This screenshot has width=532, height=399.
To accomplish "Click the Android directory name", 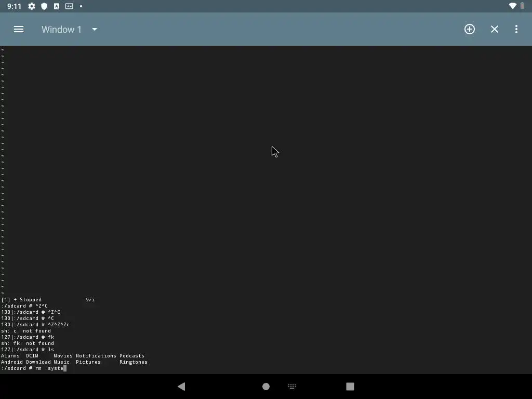I will coord(12,362).
